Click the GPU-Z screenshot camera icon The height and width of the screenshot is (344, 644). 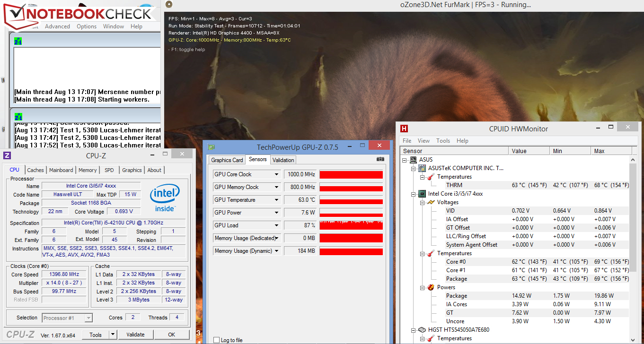(x=380, y=159)
